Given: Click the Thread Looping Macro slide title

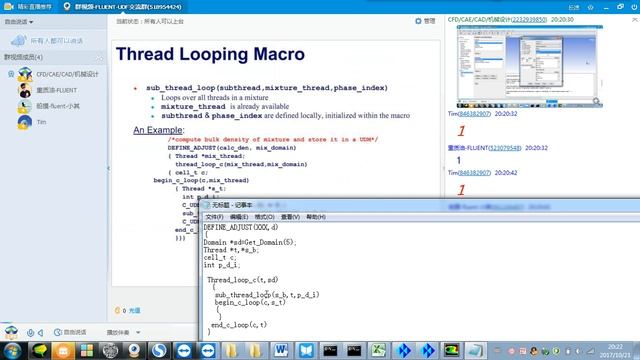Looking at the screenshot, I should 210,54.
